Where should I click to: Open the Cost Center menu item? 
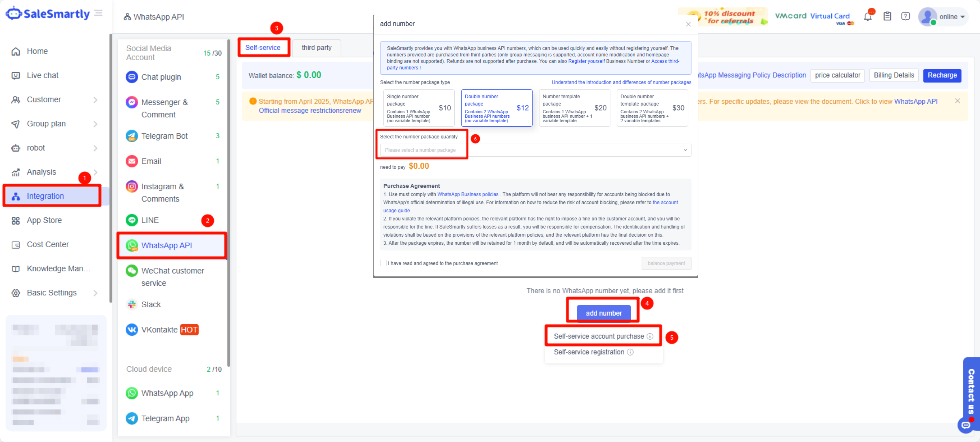coord(48,244)
